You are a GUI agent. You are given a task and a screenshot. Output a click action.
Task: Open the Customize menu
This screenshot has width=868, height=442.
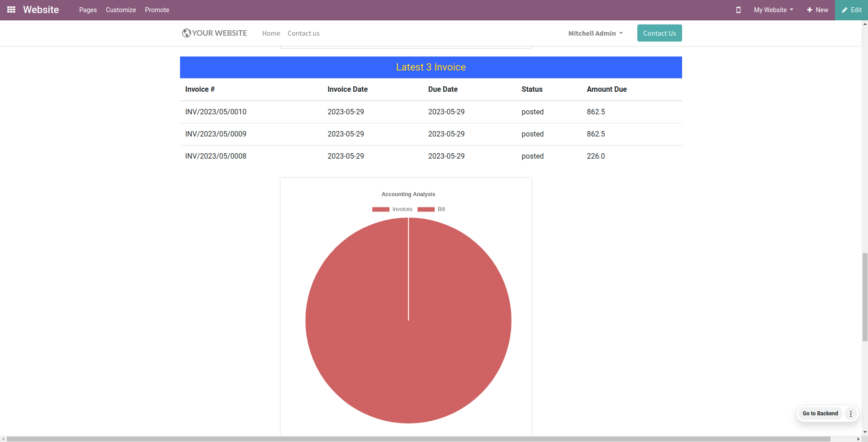click(121, 10)
